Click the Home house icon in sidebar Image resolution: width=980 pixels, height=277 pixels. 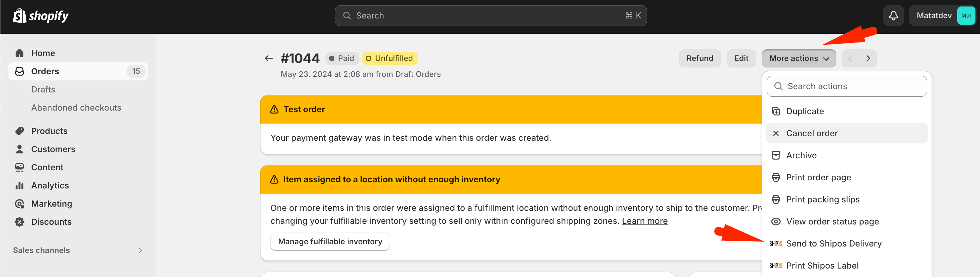[19, 53]
